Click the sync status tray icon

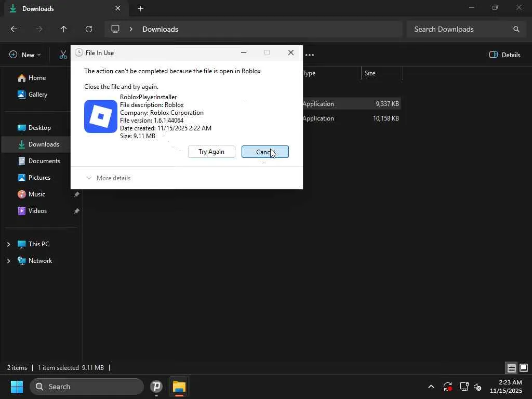(x=447, y=387)
